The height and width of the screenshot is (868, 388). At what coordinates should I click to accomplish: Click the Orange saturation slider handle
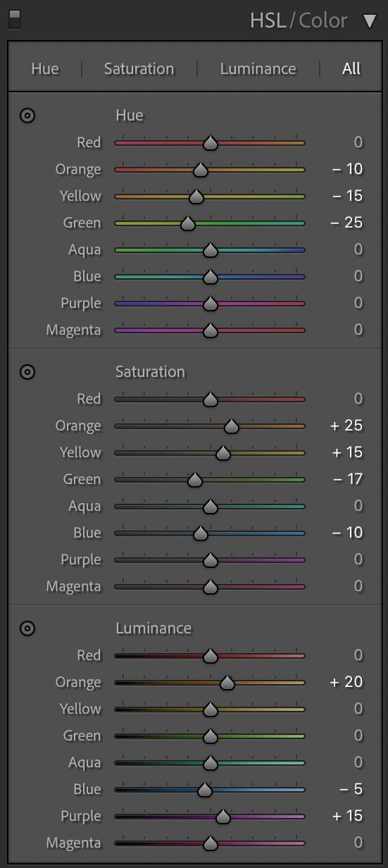(231, 426)
